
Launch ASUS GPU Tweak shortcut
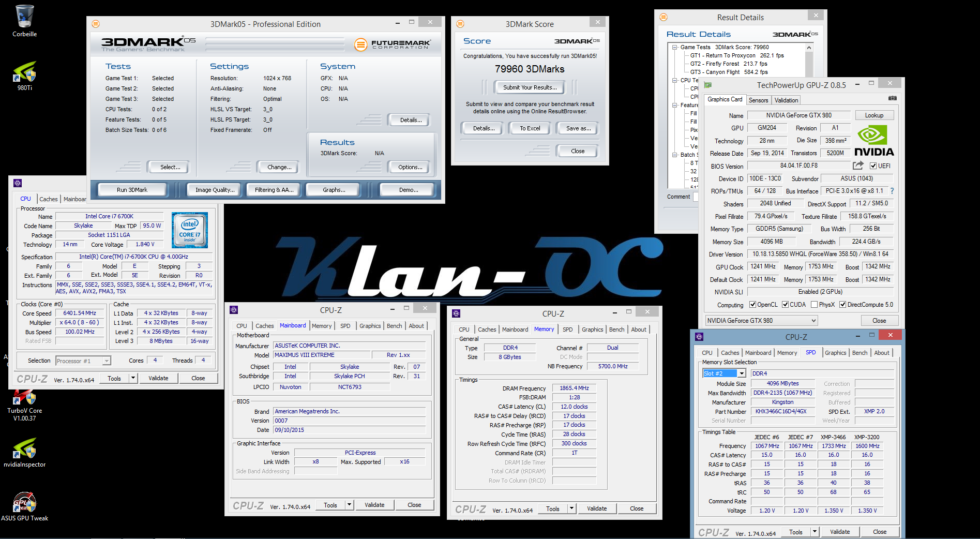[x=24, y=506]
